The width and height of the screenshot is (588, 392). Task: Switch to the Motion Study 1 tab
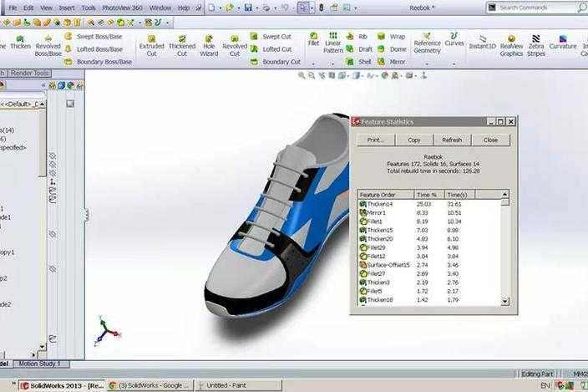(x=39, y=364)
